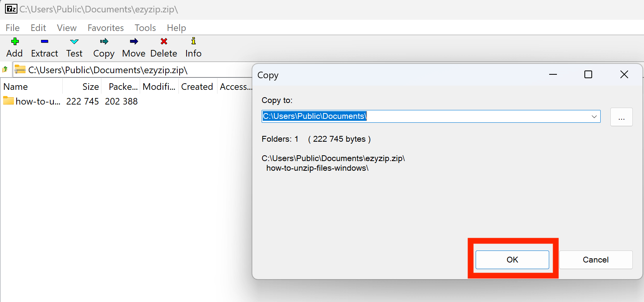This screenshot has height=302, width=644.
Task: Click the how-to-u... folder icon
Action: pos(9,101)
